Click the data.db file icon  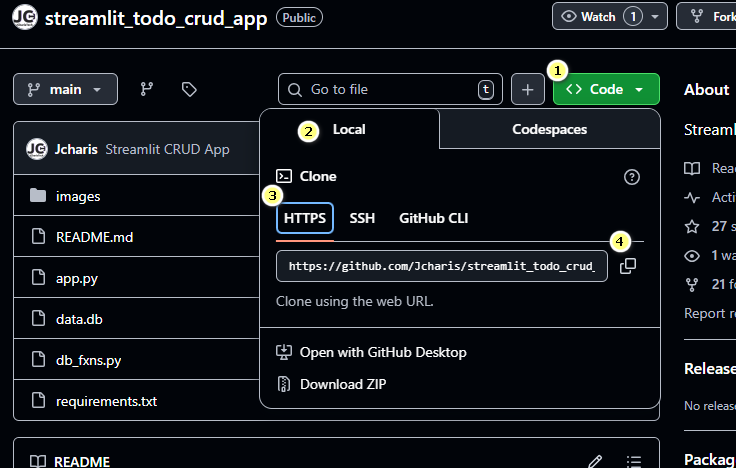pyautogui.click(x=38, y=319)
